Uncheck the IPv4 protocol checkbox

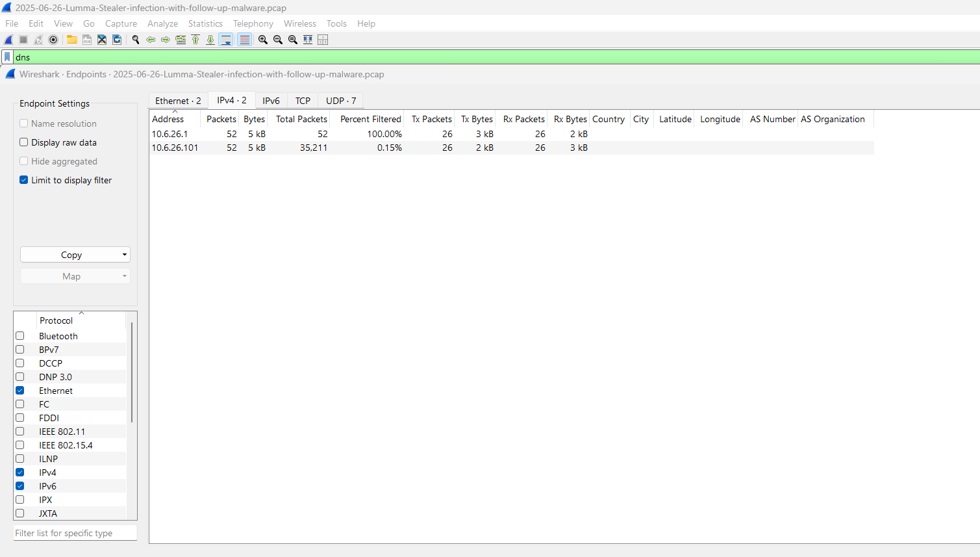pos(20,473)
